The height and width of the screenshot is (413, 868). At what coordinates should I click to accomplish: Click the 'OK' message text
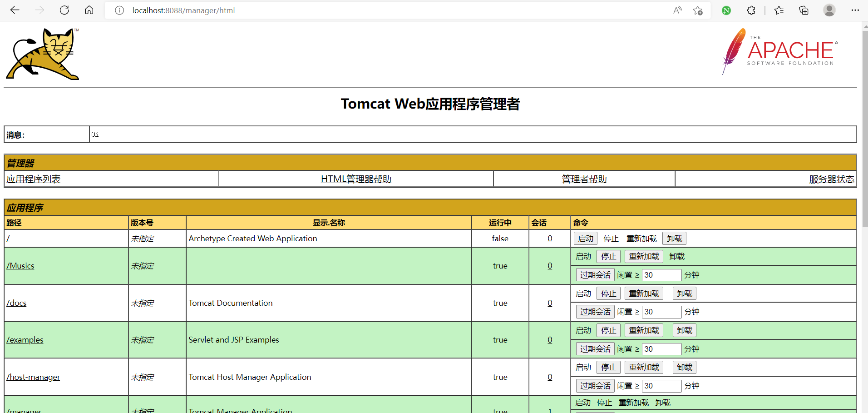tap(95, 134)
